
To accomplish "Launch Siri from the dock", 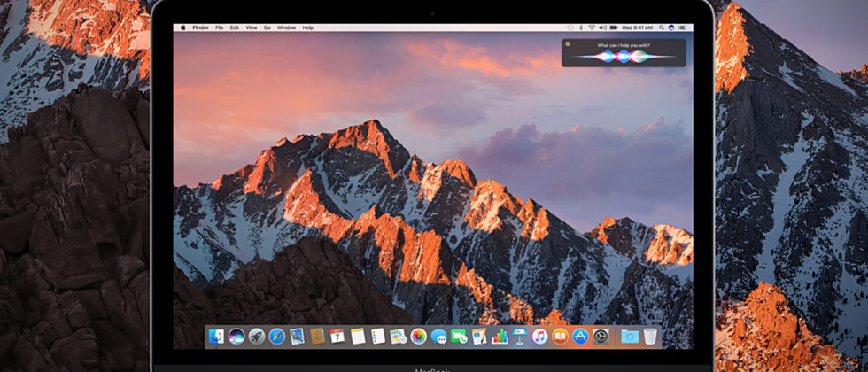I will coord(236,336).
